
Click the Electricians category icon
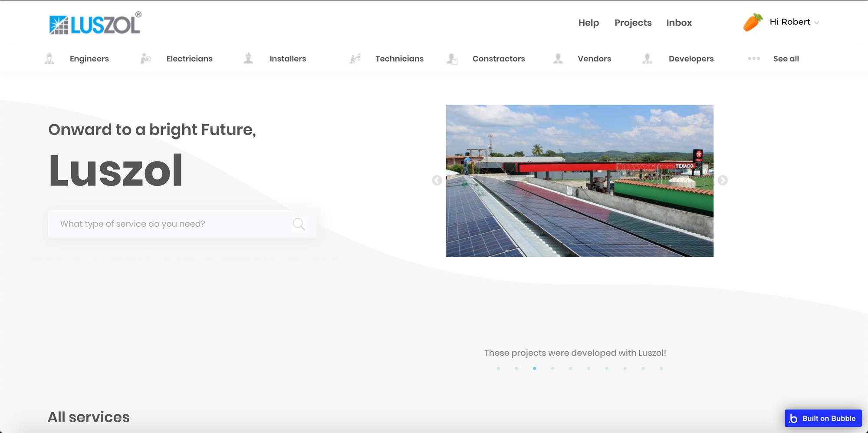[146, 59]
